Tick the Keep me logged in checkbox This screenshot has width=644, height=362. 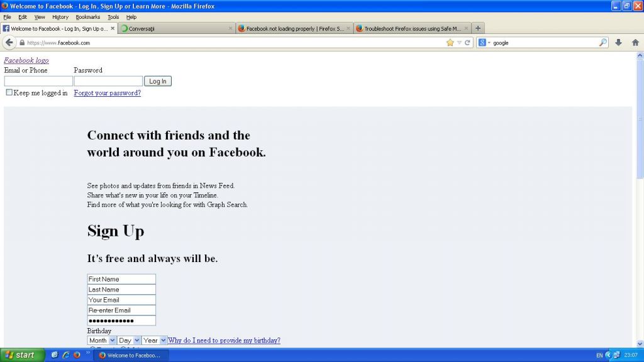(9, 92)
